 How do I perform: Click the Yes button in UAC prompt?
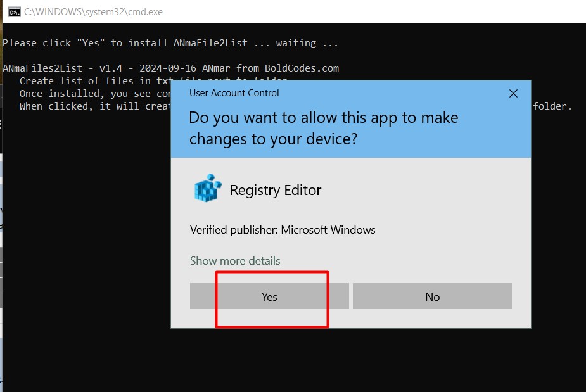269,296
